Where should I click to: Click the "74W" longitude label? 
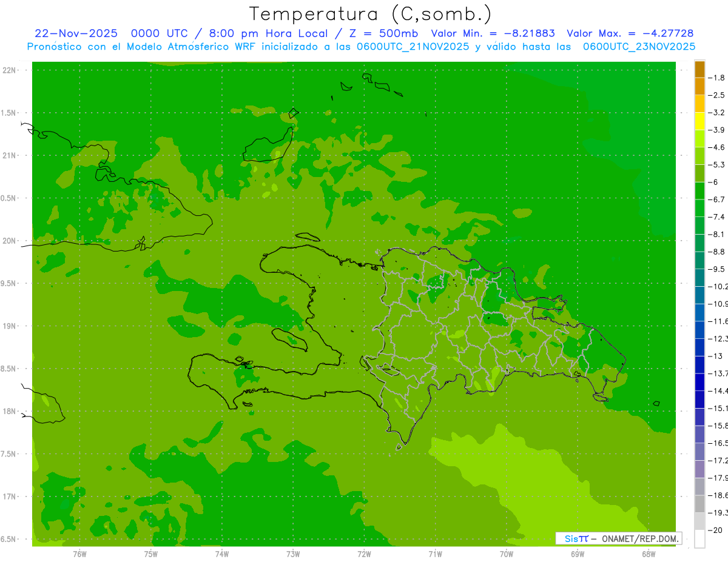click(x=222, y=554)
